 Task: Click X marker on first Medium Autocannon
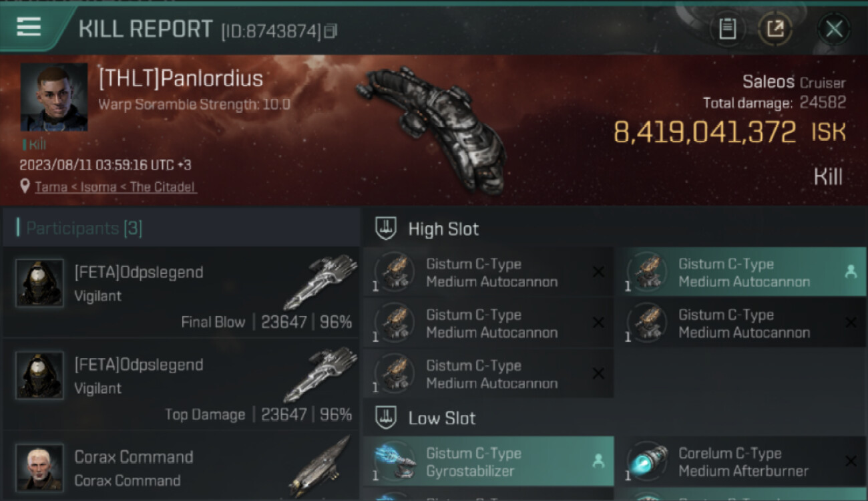[598, 272]
